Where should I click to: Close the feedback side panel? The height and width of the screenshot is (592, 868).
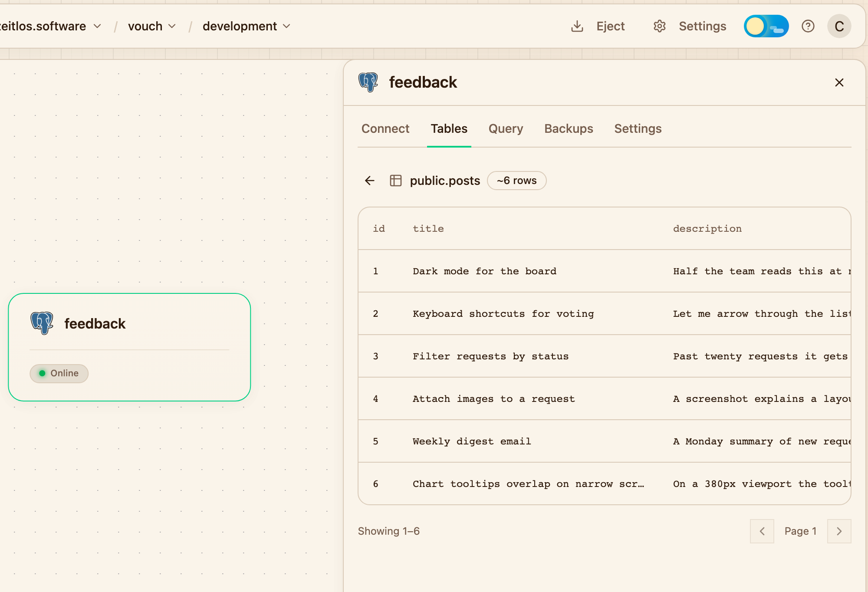point(839,82)
